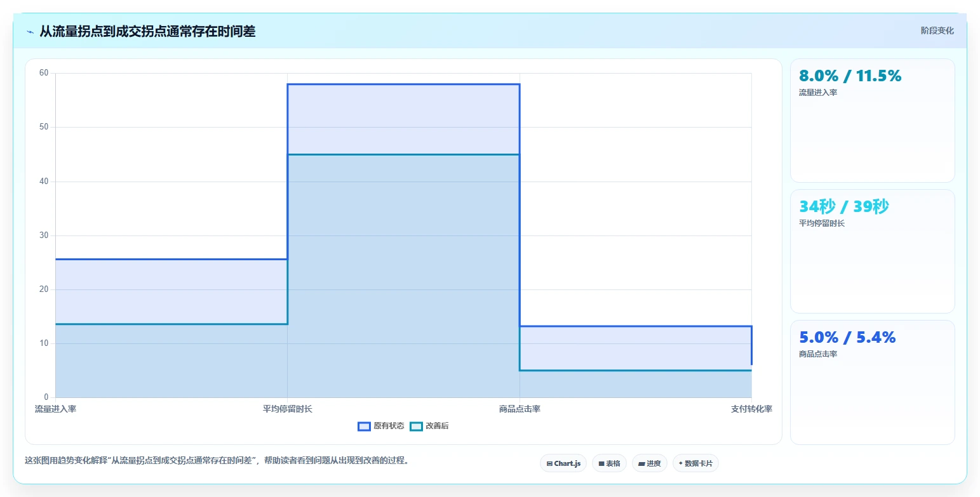Click the 阶段变化 label in header
This screenshot has width=980, height=497.
(937, 30)
